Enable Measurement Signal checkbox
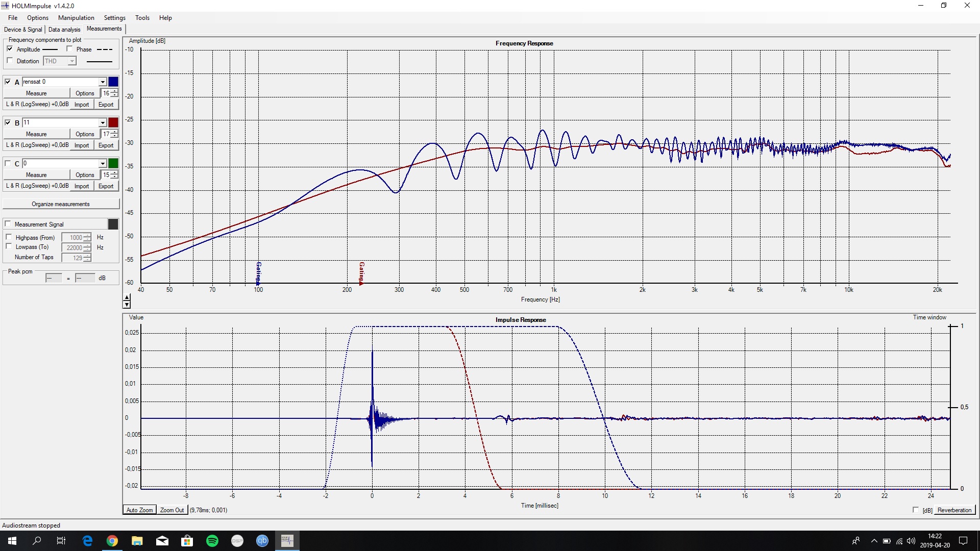The height and width of the screenshot is (551, 980). pos(8,224)
